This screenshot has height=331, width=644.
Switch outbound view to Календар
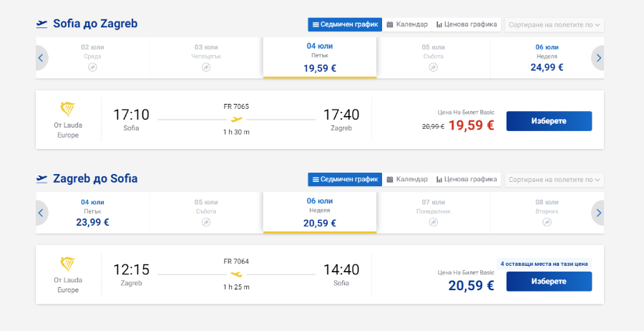point(407,24)
